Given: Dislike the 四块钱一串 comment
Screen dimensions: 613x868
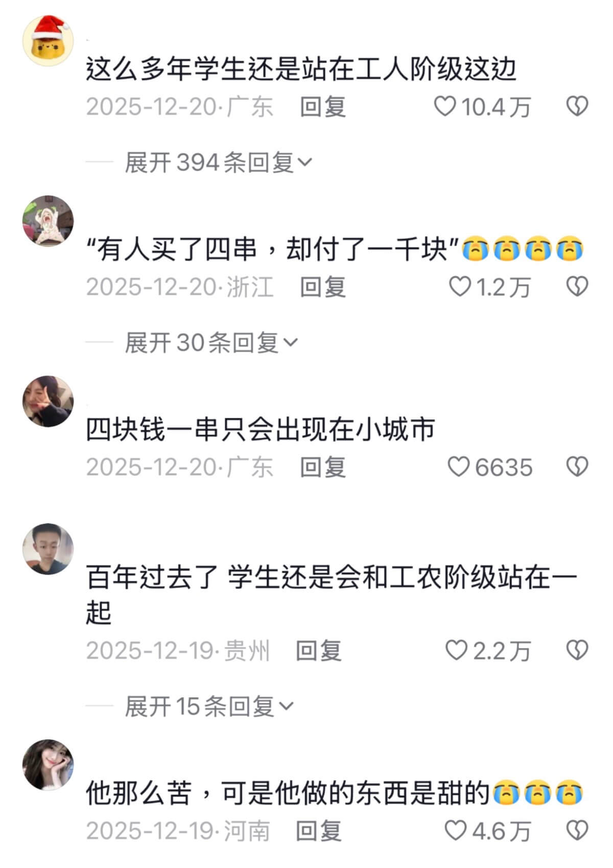Looking at the screenshot, I should 577,467.
